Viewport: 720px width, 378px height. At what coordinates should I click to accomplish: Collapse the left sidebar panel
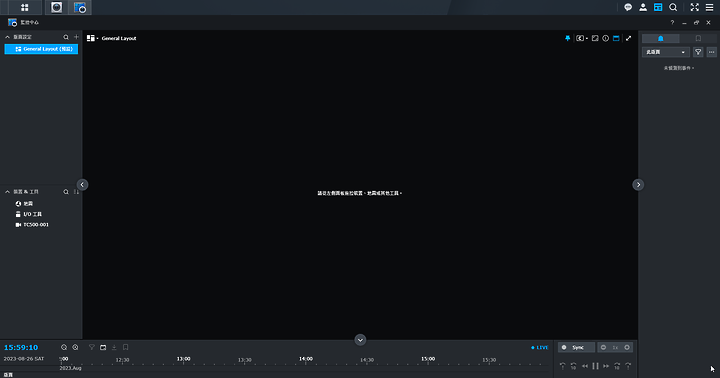pos(82,185)
